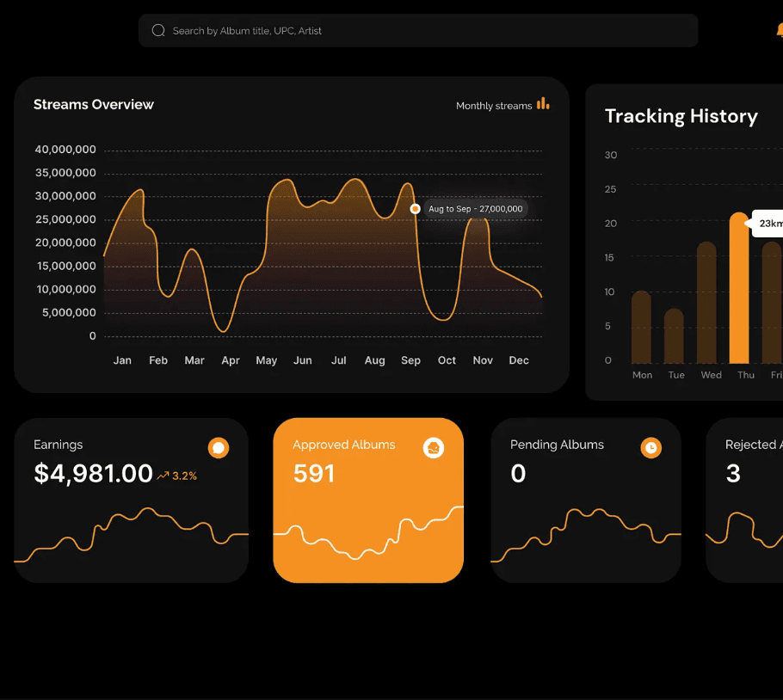Click the upward trend arrow icon

point(163,476)
